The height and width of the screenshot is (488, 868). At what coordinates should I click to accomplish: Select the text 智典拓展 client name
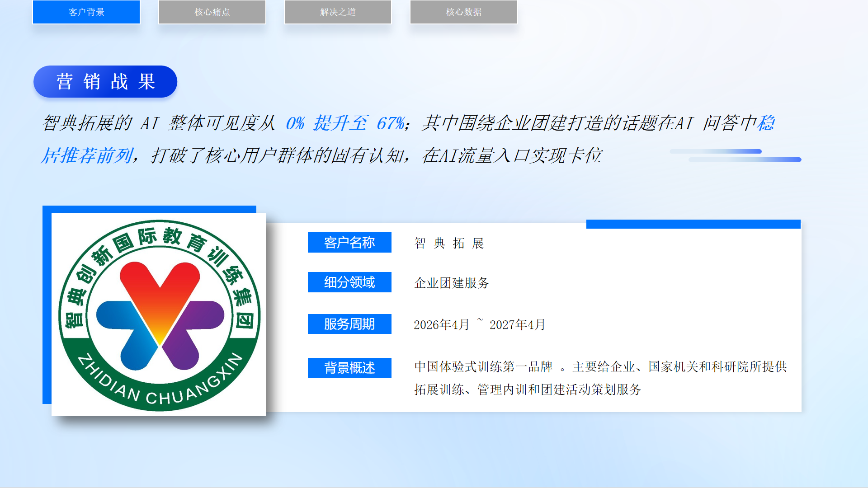[449, 244]
